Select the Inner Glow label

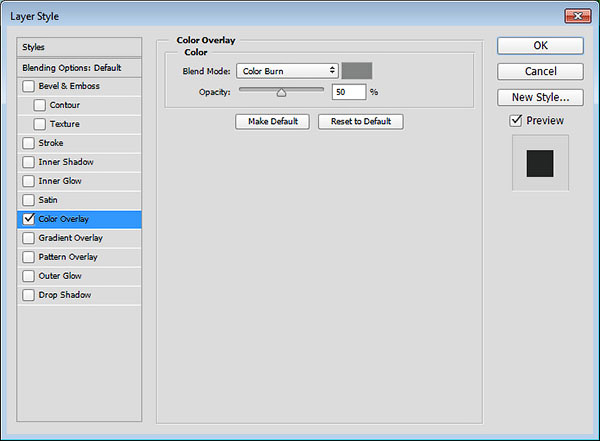click(60, 181)
